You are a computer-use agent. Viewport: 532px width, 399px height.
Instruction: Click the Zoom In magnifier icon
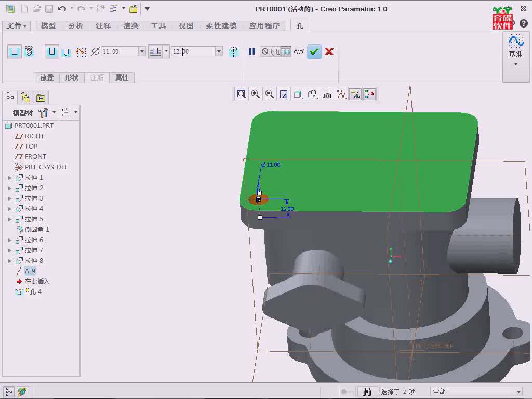pyautogui.click(x=256, y=94)
